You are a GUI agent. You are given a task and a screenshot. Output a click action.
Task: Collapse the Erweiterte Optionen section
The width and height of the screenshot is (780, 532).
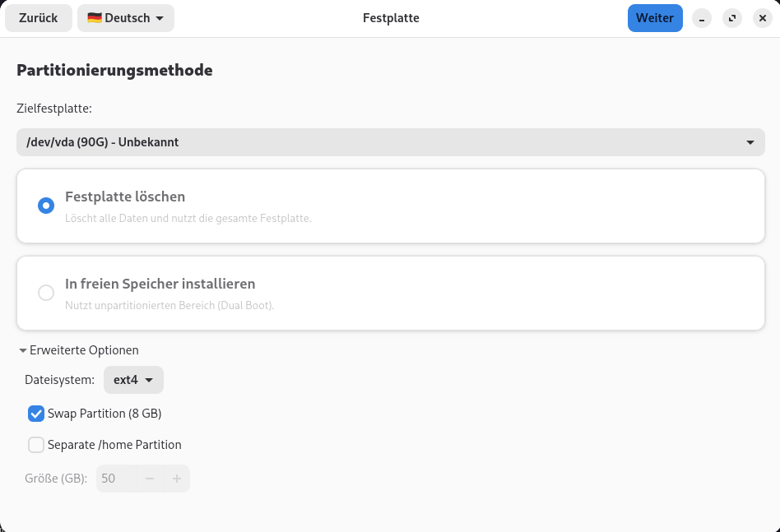[x=79, y=349]
